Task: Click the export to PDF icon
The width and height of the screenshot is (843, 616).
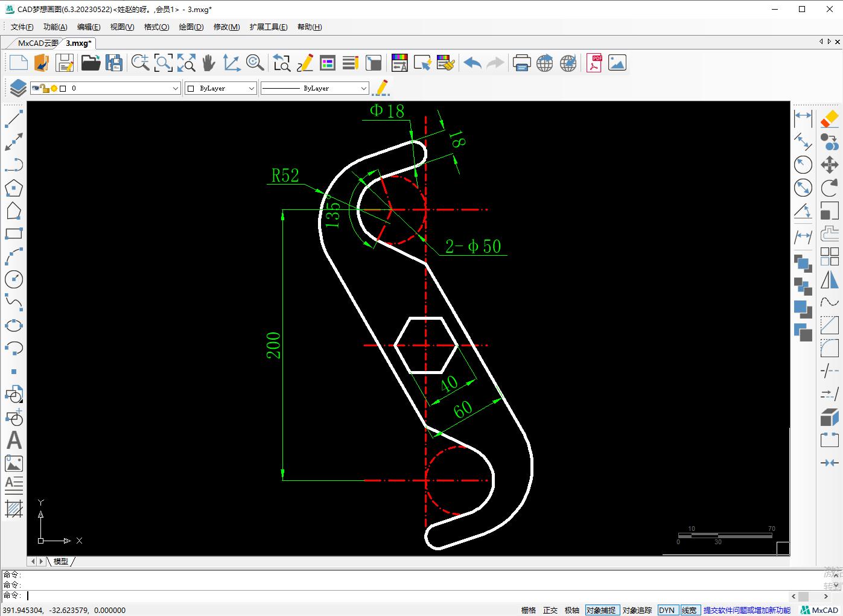Action: [x=594, y=63]
